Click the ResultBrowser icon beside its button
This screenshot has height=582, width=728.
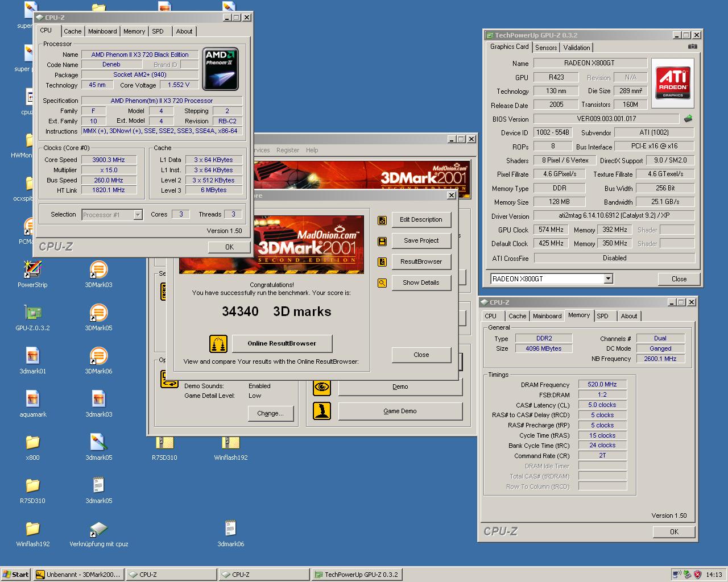coord(382,262)
